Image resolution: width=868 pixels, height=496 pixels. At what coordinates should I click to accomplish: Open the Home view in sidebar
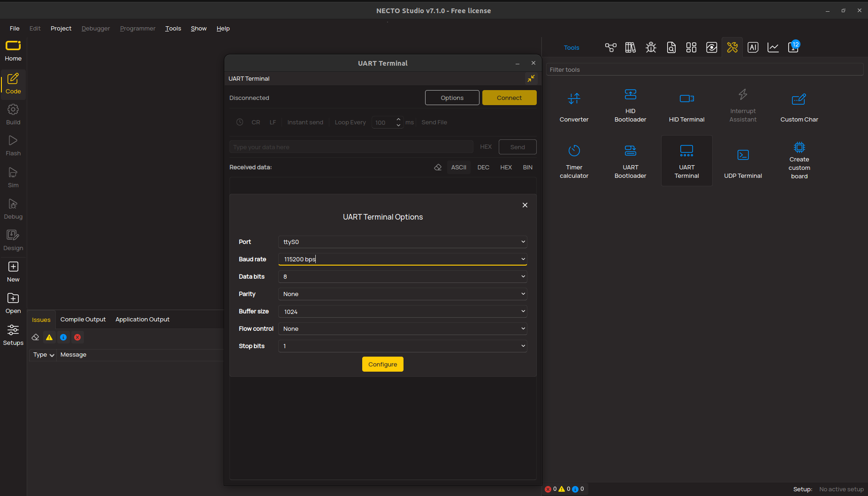coord(13,51)
